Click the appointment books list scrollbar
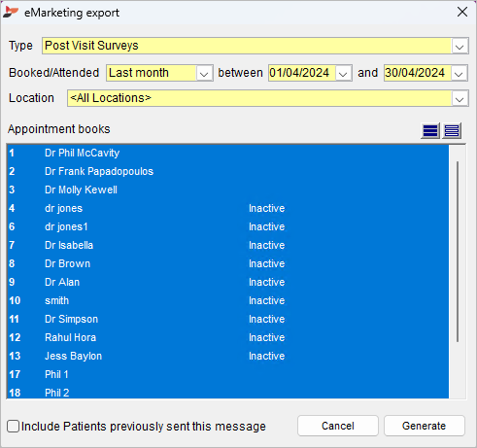477x448 pixels. tap(458, 252)
